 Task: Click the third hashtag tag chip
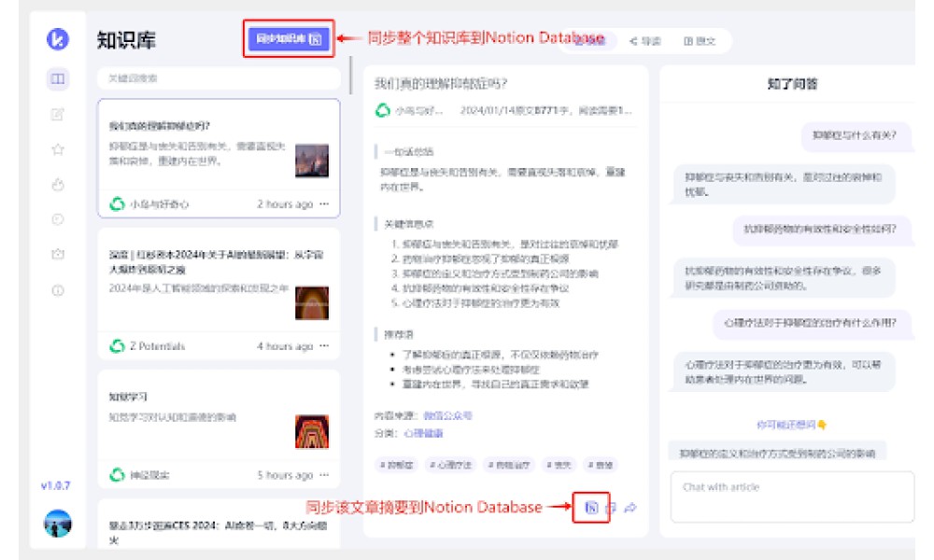(509, 465)
